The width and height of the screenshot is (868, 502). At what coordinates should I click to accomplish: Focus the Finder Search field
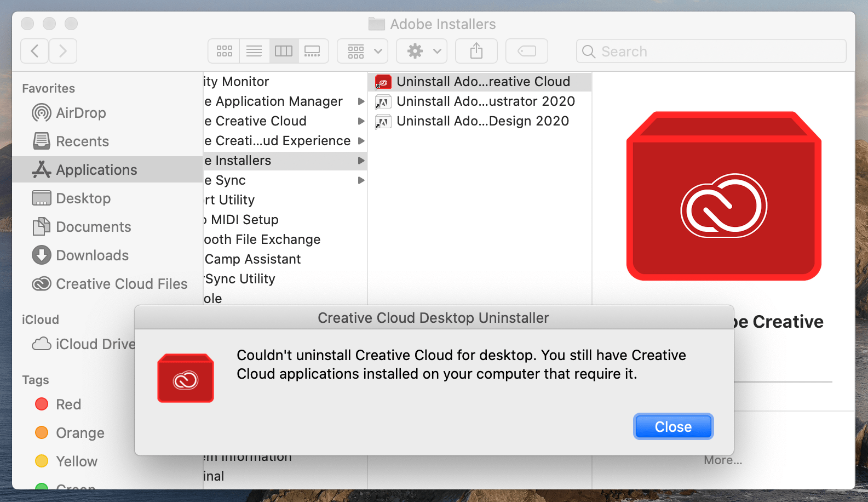point(711,51)
